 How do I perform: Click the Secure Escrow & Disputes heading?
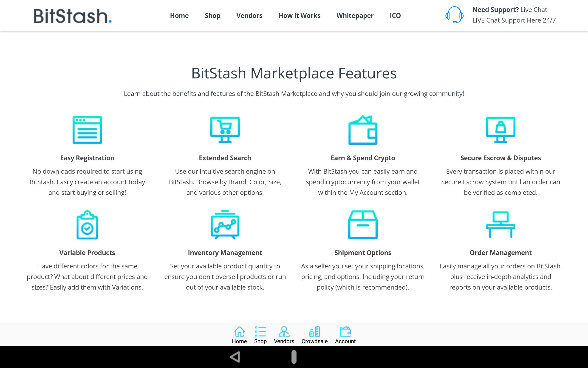tap(500, 158)
